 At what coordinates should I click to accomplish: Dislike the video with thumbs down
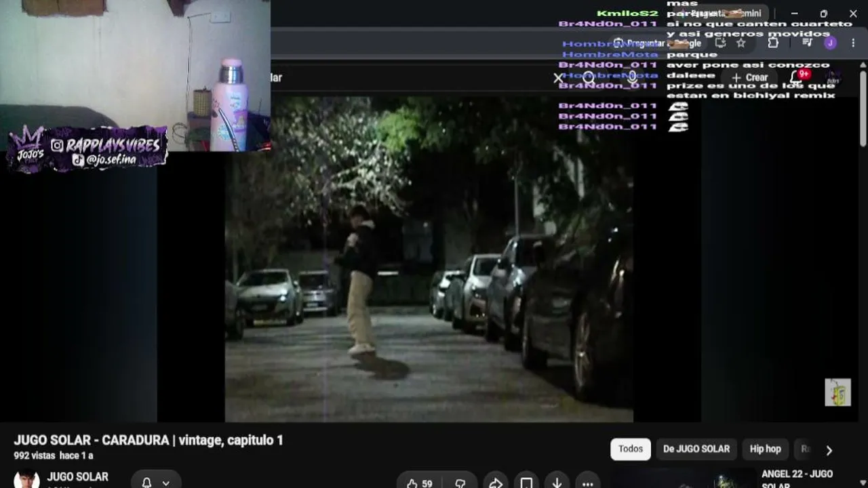(460, 483)
